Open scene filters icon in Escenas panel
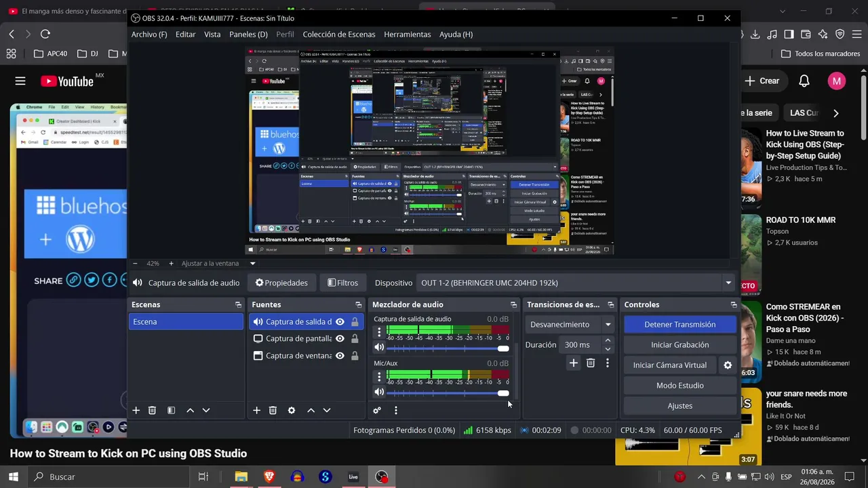This screenshot has width=868, height=488. [171, 410]
